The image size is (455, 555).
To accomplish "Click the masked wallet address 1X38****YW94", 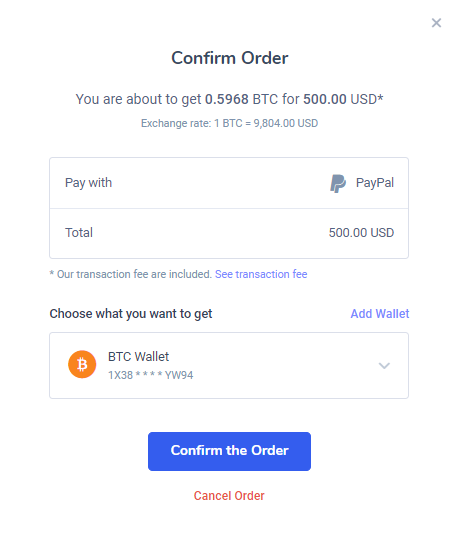I will 150,375.
